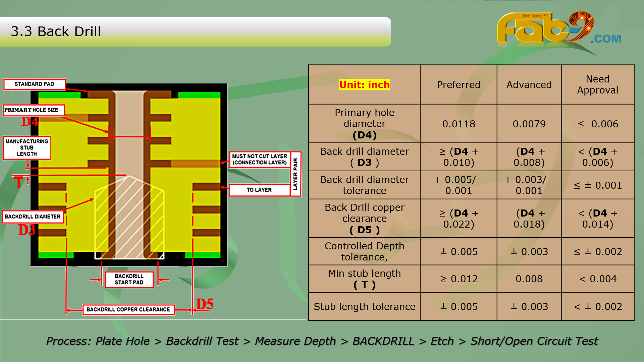Click the TO LAYER label box
The width and height of the screenshot is (644, 362).
point(259,190)
